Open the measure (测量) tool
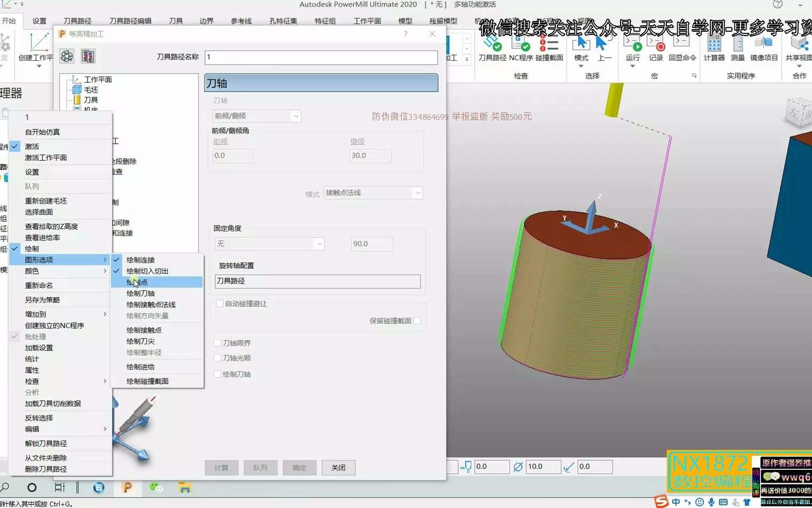 pos(737,47)
